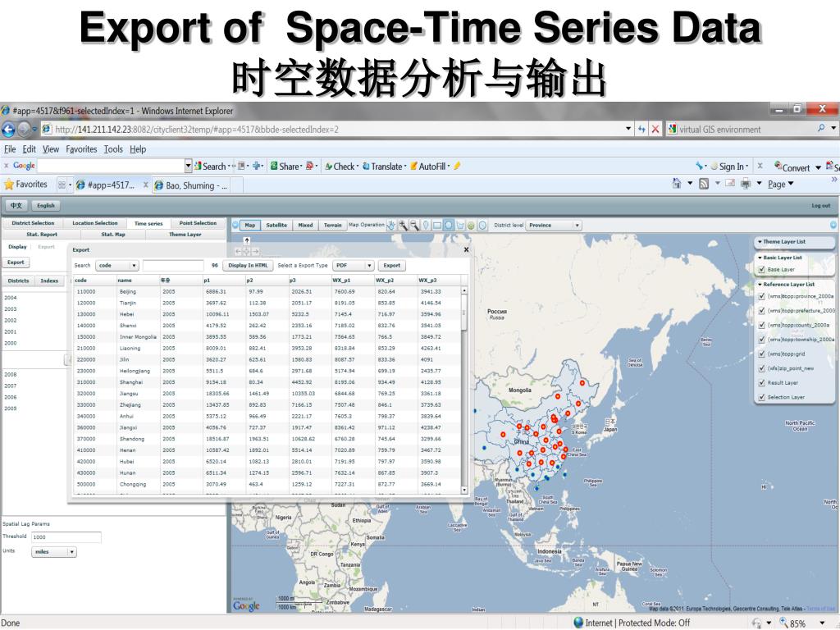Click the Export button in dialog
Viewport: 840px width, 630px height.
point(391,266)
